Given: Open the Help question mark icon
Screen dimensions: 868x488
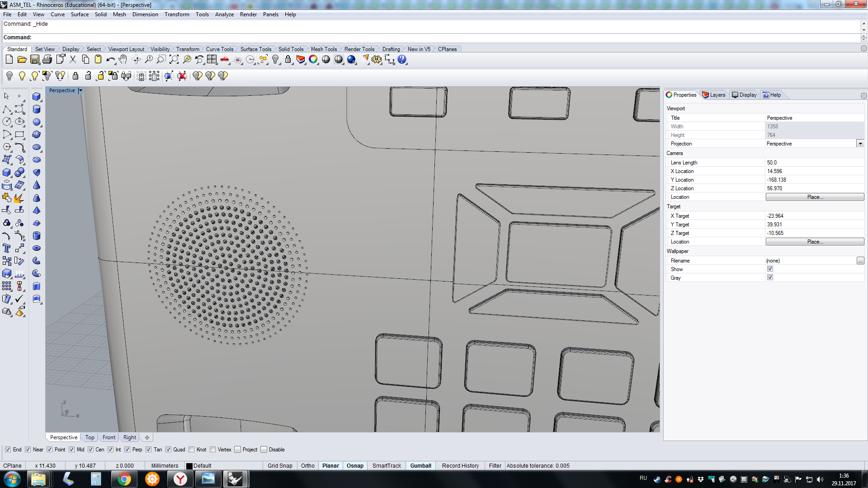Looking at the screenshot, I should [401, 60].
